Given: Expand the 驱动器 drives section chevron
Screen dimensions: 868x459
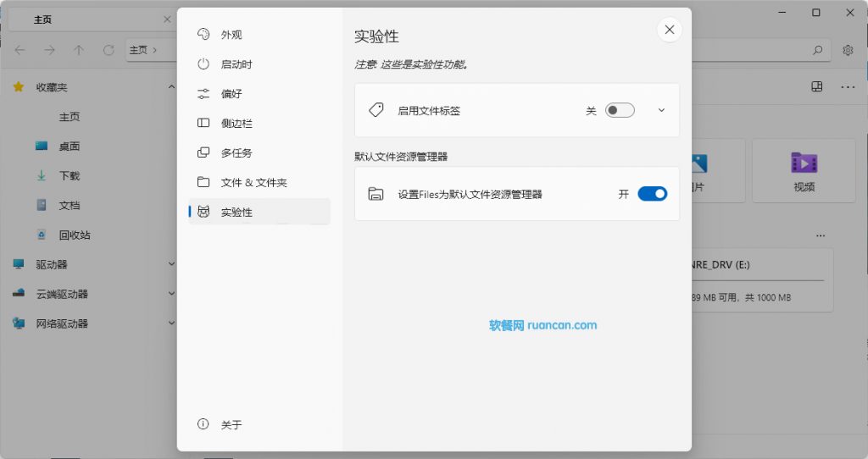Looking at the screenshot, I should tap(171, 264).
